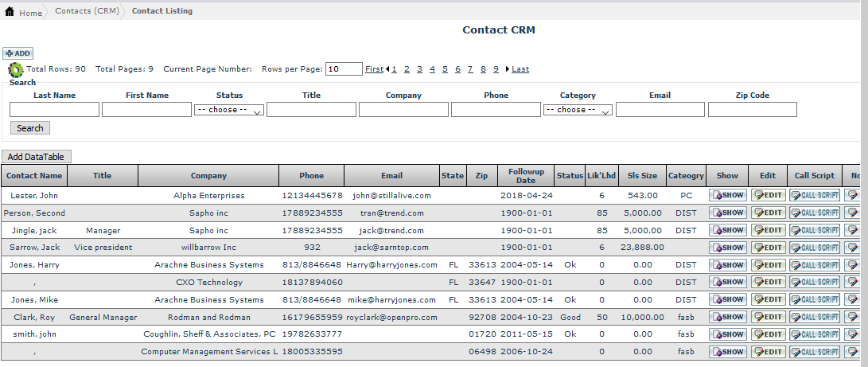The image size is (868, 367).
Task: Edit the Sarrow, Jack contact
Action: pyautogui.click(x=768, y=248)
